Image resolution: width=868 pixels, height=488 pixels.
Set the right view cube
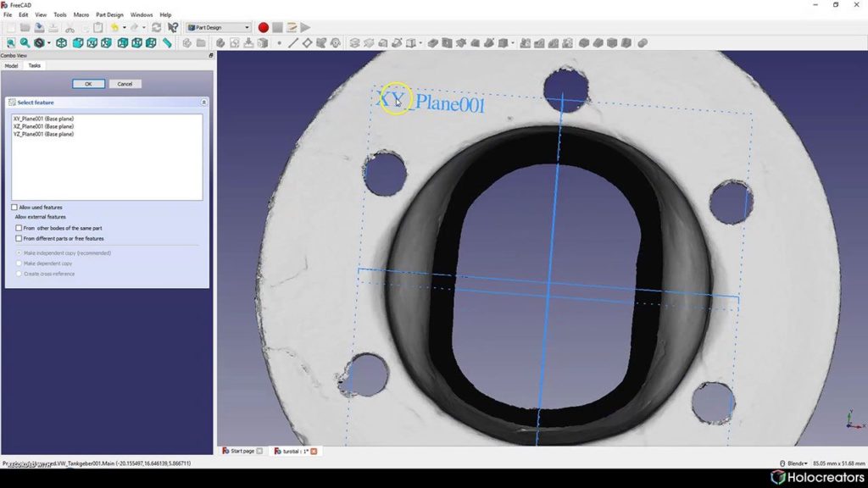pos(106,43)
